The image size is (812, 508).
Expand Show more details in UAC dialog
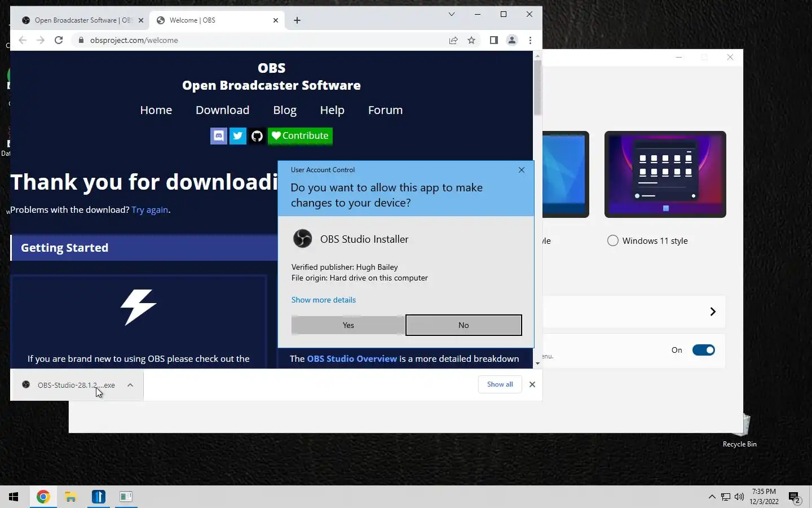324,300
